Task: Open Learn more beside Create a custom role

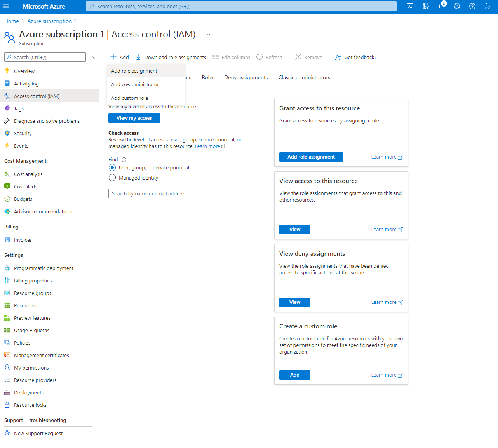Action: click(x=384, y=375)
